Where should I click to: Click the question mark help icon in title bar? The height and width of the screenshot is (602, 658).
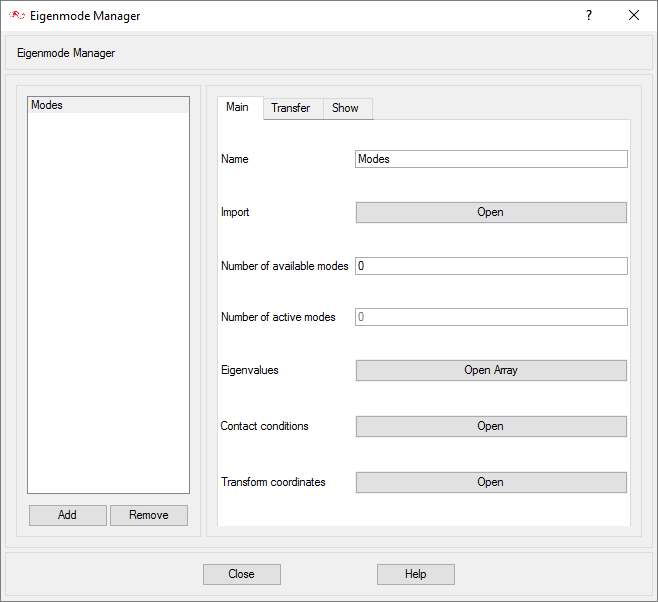pyautogui.click(x=588, y=16)
